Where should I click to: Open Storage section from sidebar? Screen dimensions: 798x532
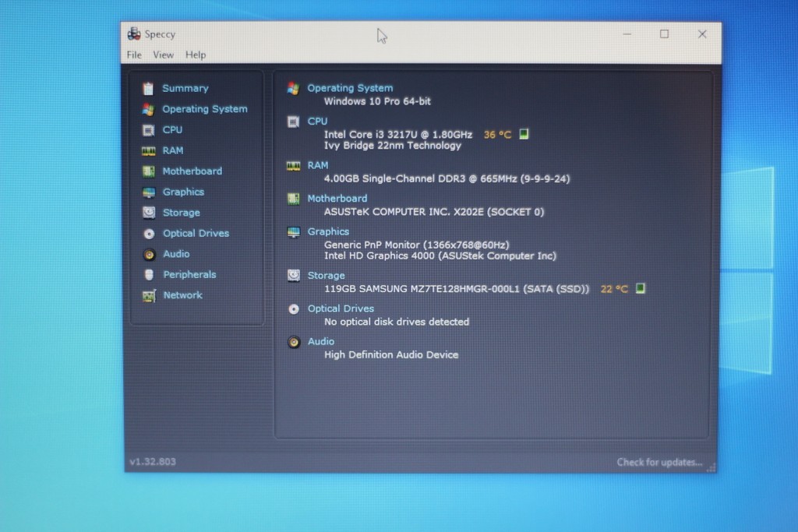click(x=181, y=213)
